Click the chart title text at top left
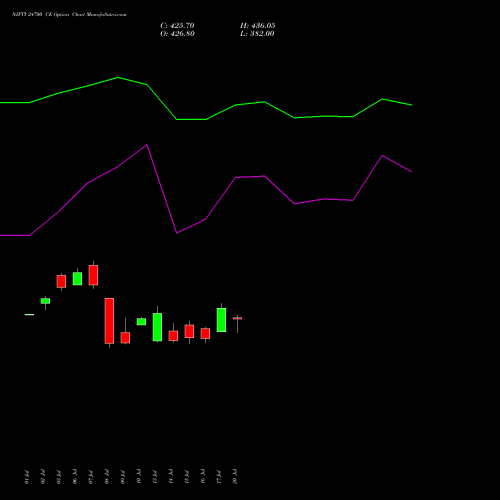This screenshot has width=500, height=500. point(69,15)
